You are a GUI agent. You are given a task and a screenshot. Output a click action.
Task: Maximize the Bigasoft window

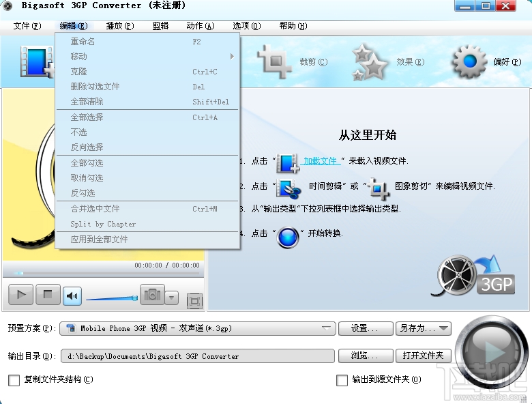click(x=485, y=5)
